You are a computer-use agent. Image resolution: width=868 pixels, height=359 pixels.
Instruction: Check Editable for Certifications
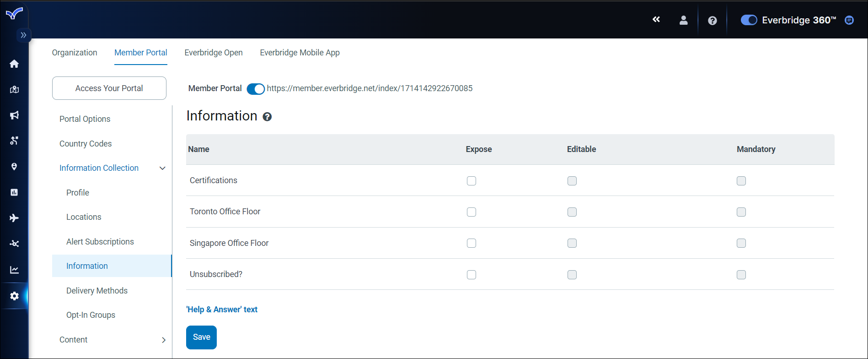(x=572, y=181)
